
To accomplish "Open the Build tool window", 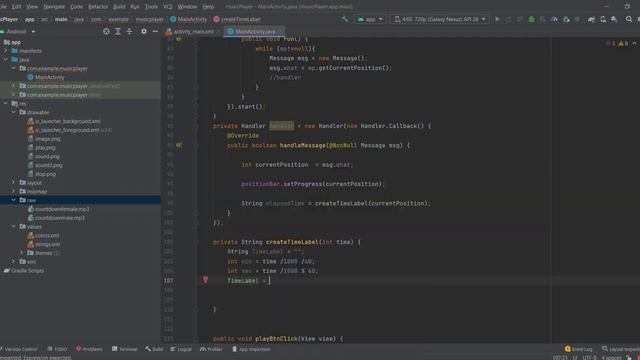I will [x=154, y=349].
